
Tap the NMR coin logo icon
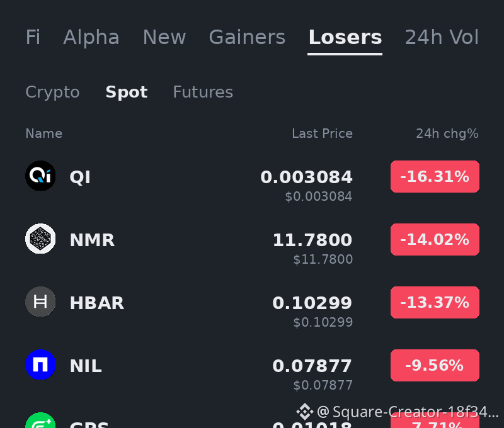pyautogui.click(x=40, y=239)
